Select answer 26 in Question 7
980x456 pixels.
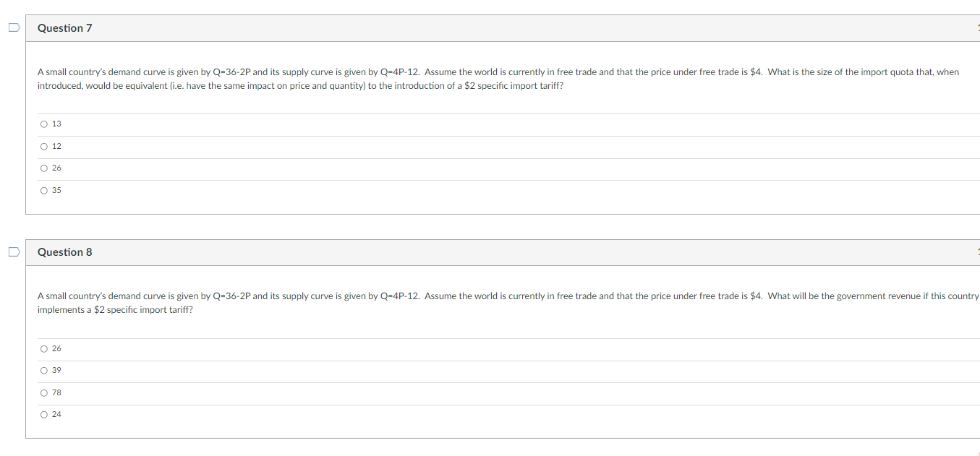point(43,168)
